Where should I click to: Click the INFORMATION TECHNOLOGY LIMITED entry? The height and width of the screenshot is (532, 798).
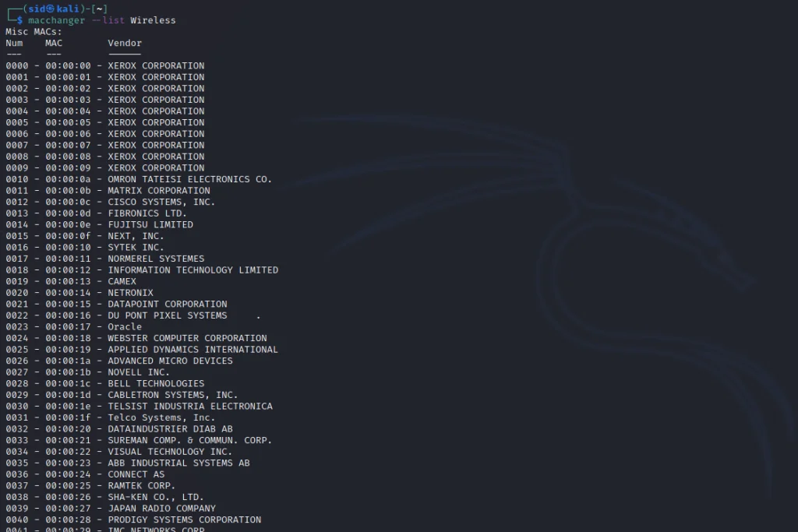click(193, 270)
